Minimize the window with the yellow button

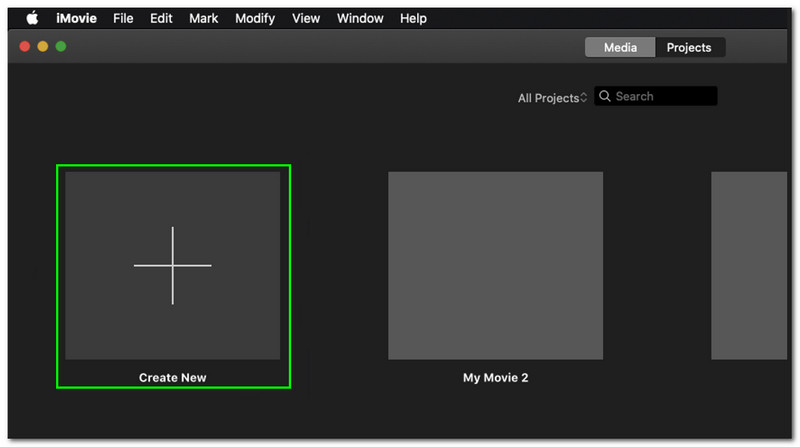43,46
